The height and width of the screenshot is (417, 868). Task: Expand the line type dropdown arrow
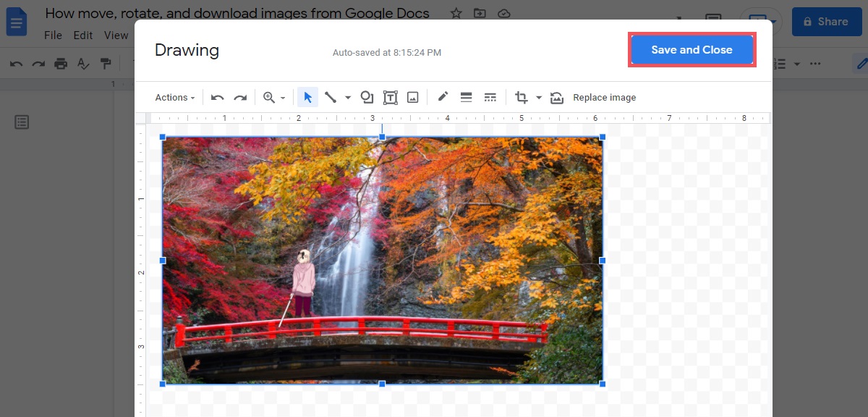[x=348, y=98]
